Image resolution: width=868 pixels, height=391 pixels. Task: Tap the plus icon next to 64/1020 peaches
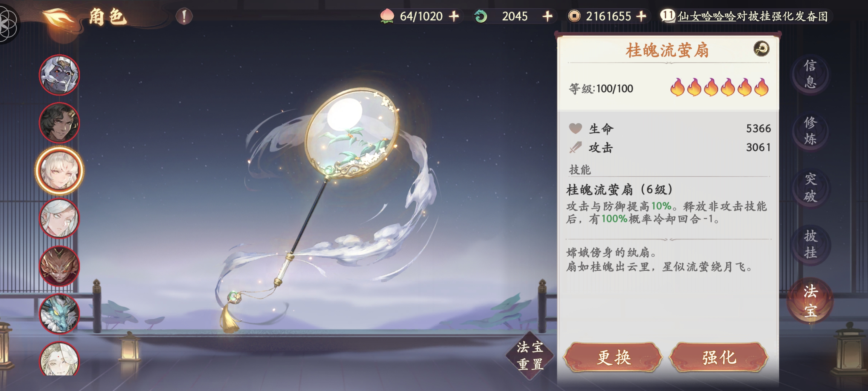pos(454,16)
